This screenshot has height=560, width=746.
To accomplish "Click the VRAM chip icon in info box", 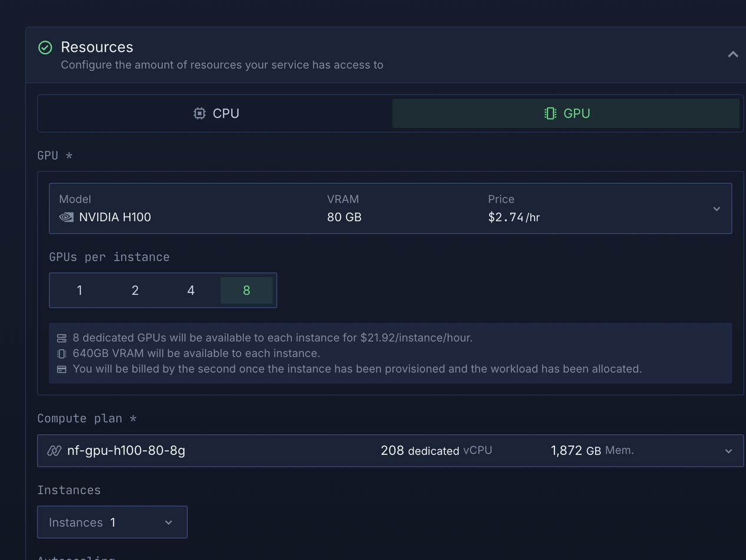I will click(x=62, y=354).
